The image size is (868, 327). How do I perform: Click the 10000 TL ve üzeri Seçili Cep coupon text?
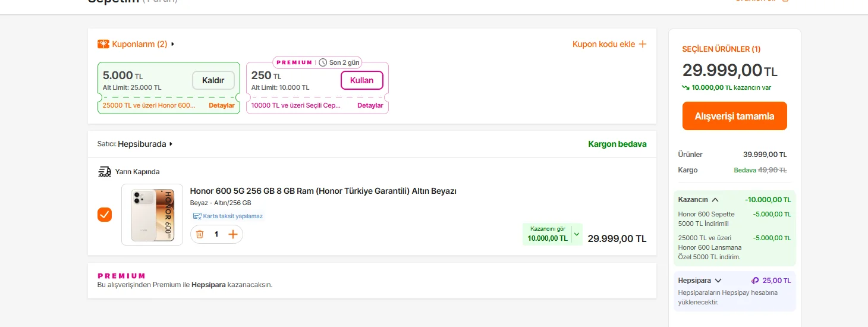(x=296, y=105)
